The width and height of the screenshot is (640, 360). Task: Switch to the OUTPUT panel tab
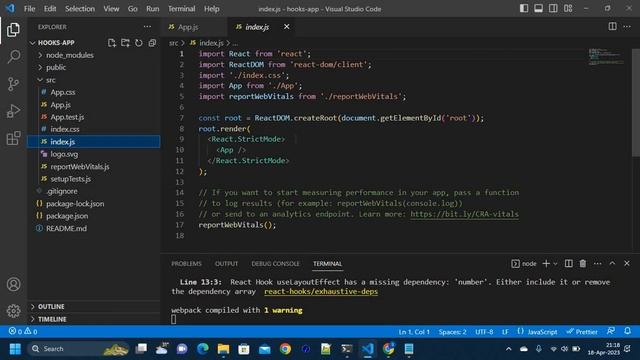pyautogui.click(x=227, y=264)
